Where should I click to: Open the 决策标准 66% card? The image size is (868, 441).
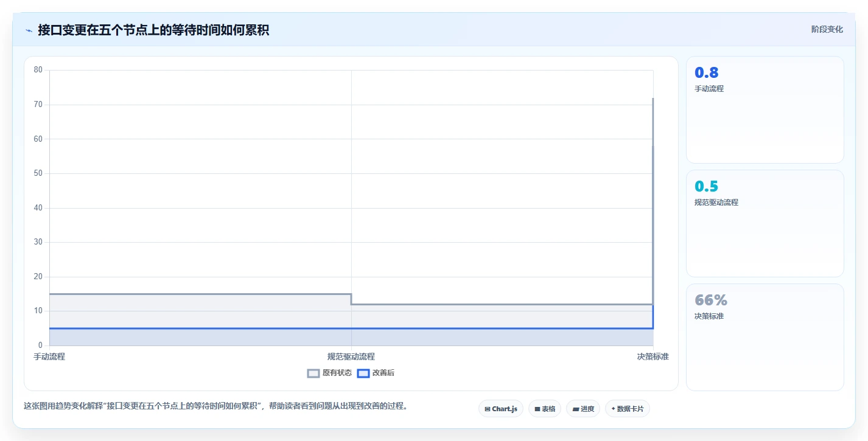coord(765,338)
